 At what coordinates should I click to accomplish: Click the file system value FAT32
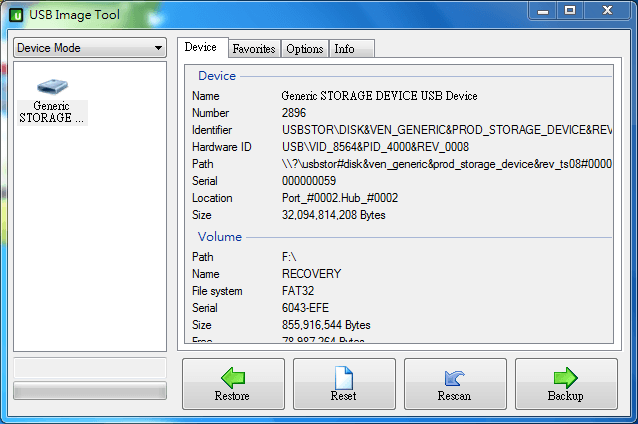pos(298,291)
